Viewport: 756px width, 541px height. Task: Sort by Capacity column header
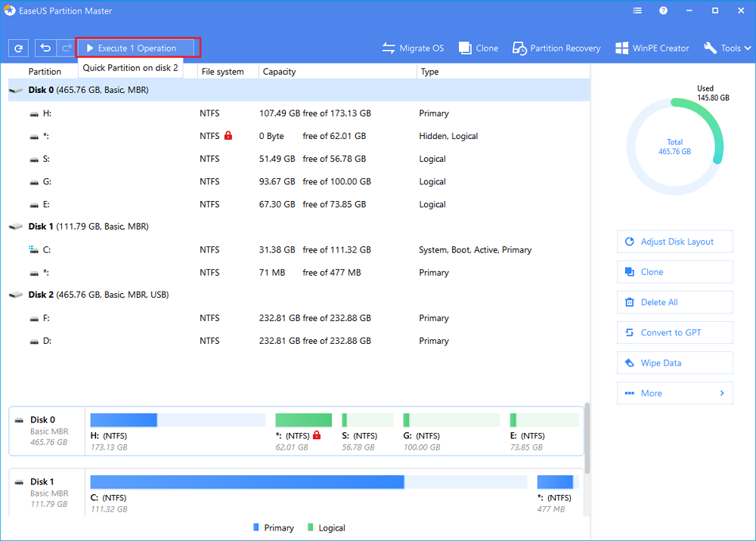[x=280, y=72]
